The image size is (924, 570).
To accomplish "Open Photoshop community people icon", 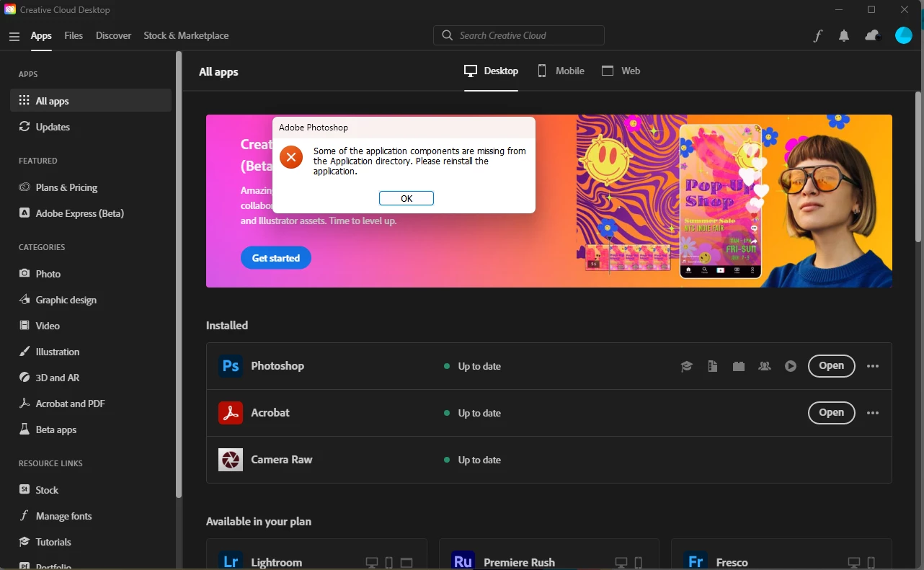I will [x=765, y=366].
